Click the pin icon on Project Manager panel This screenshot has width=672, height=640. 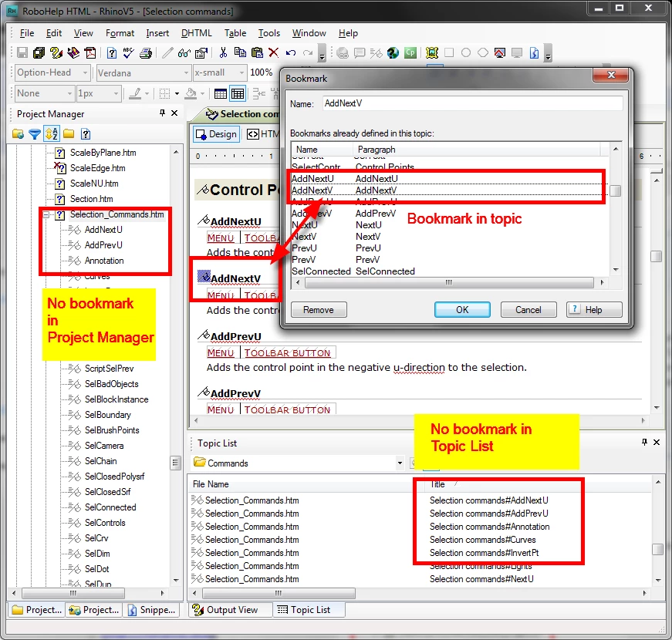tap(162, 113)
